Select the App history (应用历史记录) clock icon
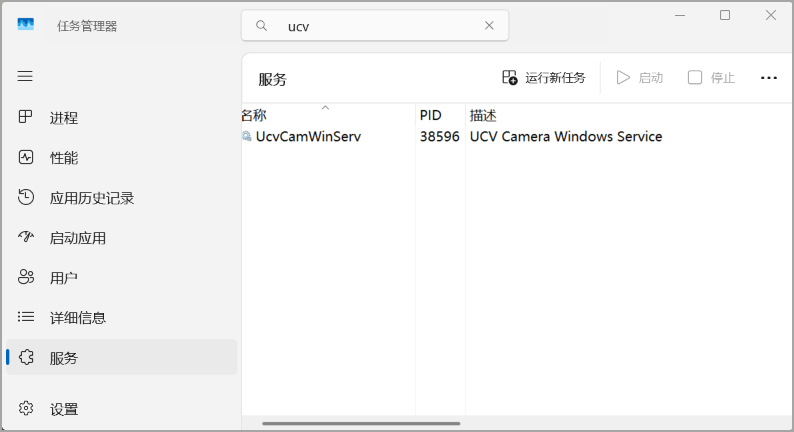Image resolution: width=794 pixels, height=432 pixels. pos(26,197)
